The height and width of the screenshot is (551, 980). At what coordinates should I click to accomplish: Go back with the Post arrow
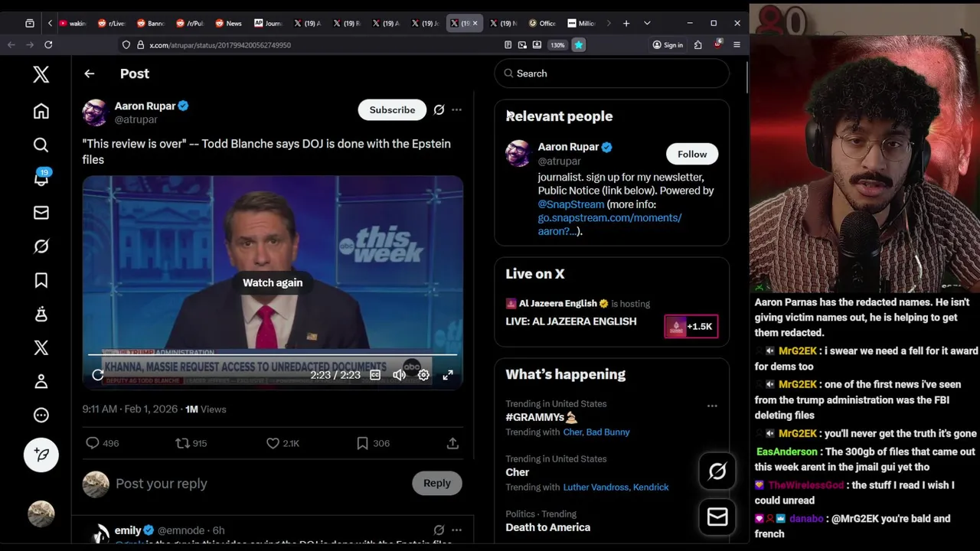pos(90,73)
